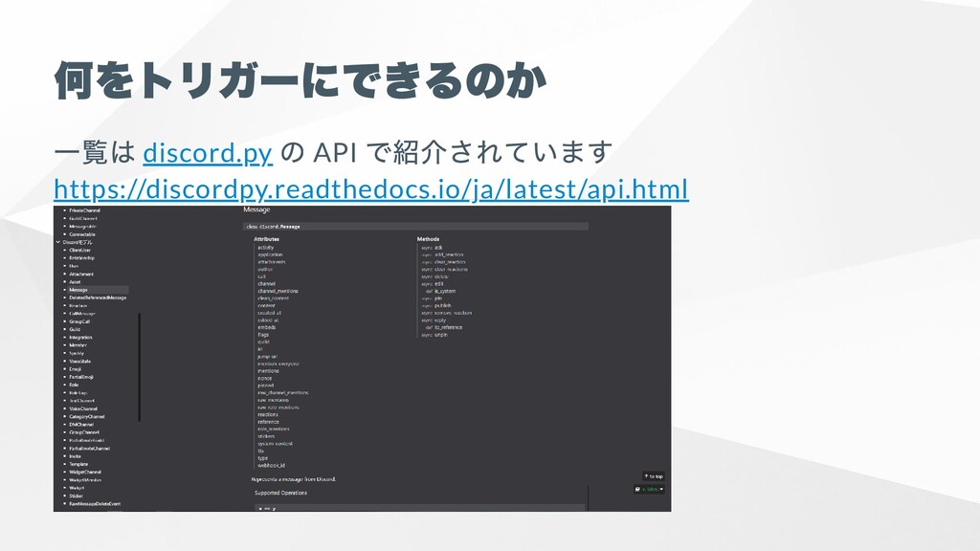Select WidgetChannel in the sidebar
This screenshot has width=980, height=551.
85,473
